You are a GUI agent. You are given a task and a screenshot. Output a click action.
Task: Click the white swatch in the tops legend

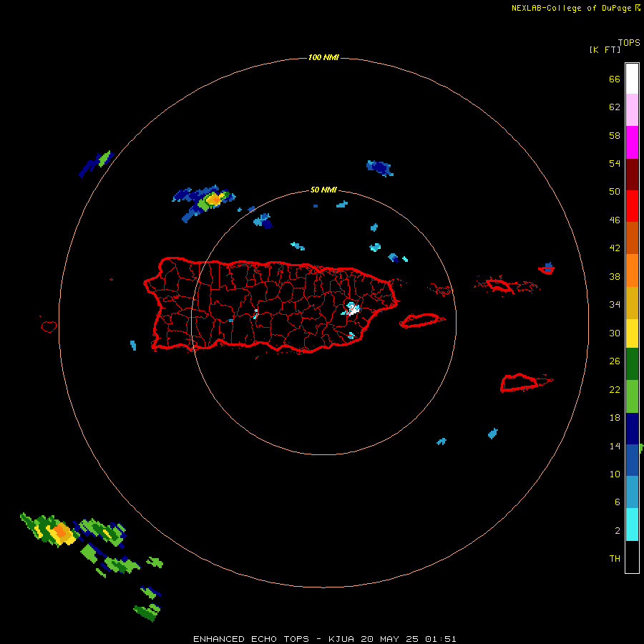pyautogui.click(x=632, y=79)
